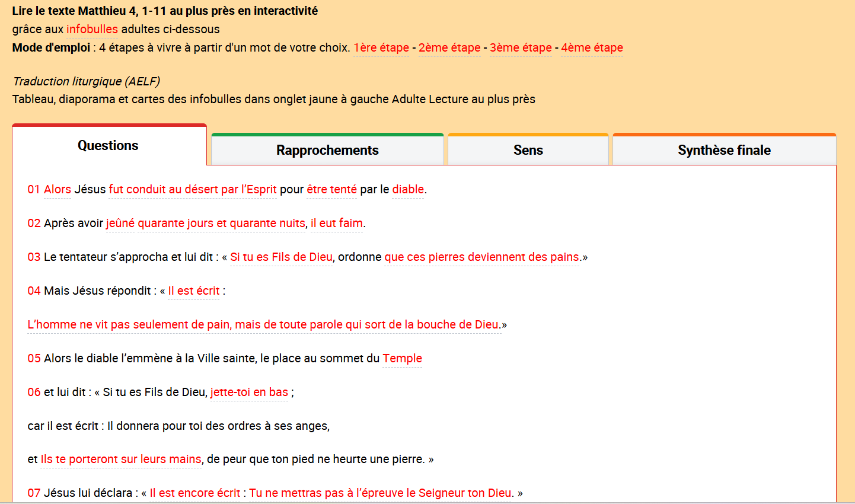
Task: Open infobulle for fut conduit au désert par l'Esprit
Action: tap(192, 189)
